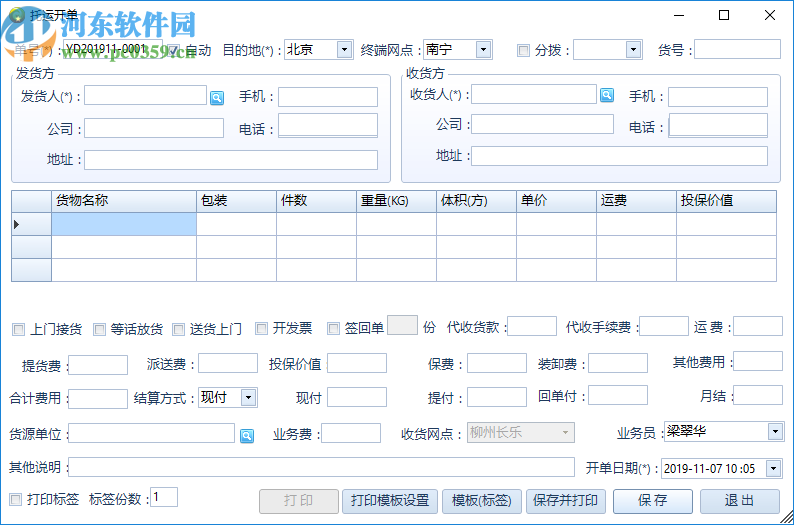This screenshot has height=525, width=794.
Task: Click the 发货人 name field
Action: pyautogui.click(x=145, y=95)
